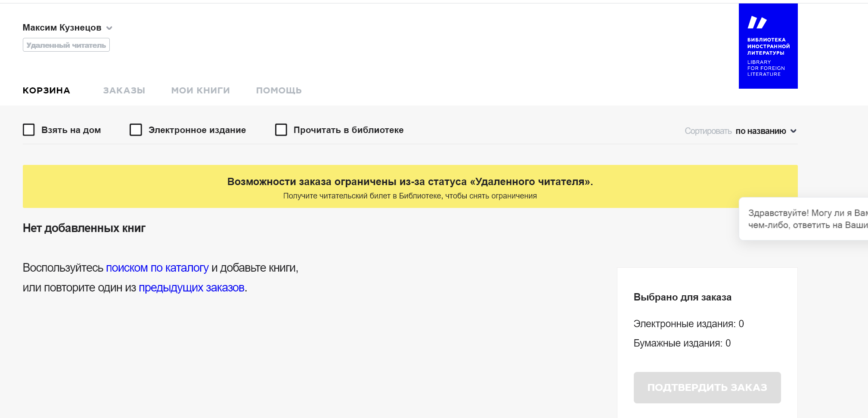Open the предыдущих заказов link
Viewport: 868px width, 418px height.
point(192,288)
